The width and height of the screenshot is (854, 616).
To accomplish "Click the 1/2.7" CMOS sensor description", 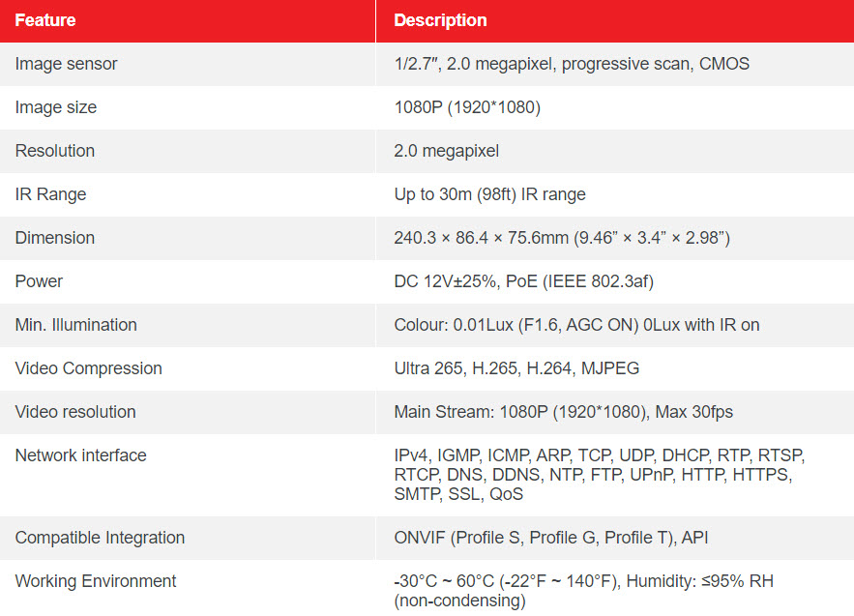I will (x=572, y=64).
